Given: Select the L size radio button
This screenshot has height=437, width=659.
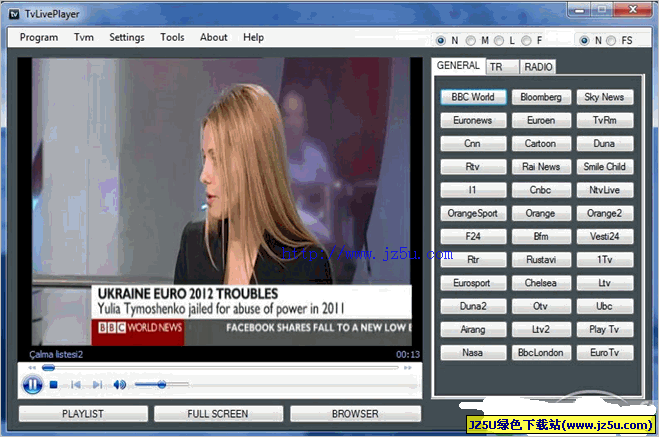Looking at the screenshot, I should (x=499, y=40).
